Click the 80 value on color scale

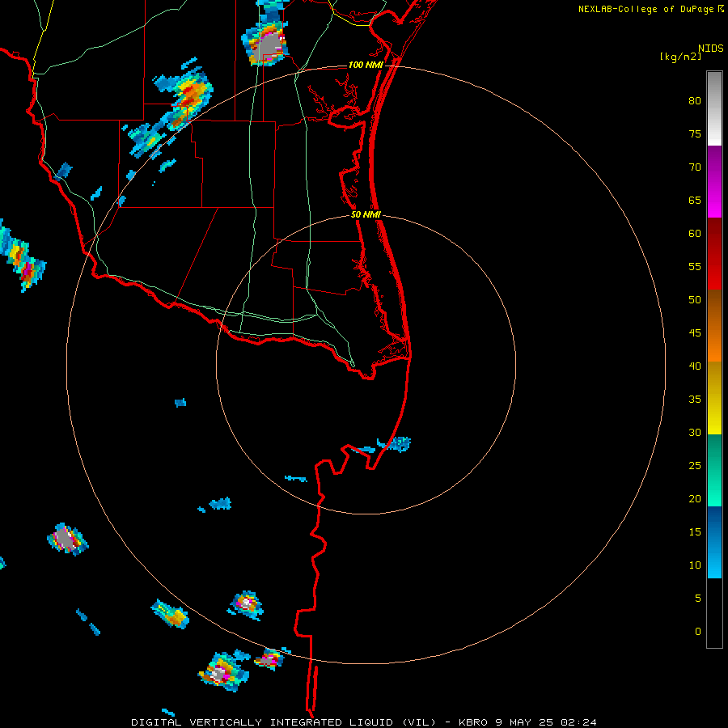coord(695,101)
